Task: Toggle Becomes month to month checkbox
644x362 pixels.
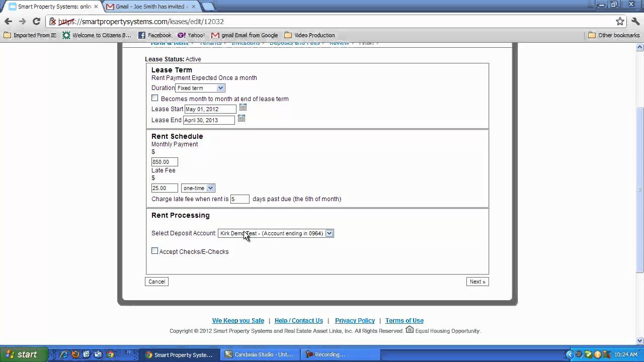Action: pyautogui.click(x=155, y=98)
